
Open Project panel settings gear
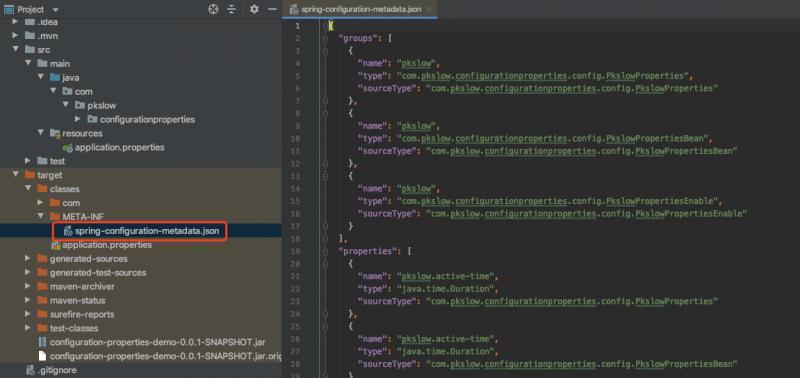click(x=254, y=9)
